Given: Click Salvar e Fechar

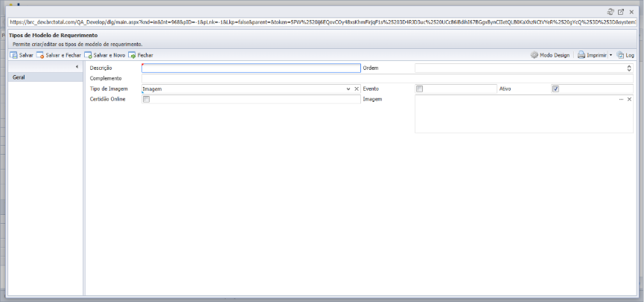Looking at the screenshot, I should [x=59, y=55].
